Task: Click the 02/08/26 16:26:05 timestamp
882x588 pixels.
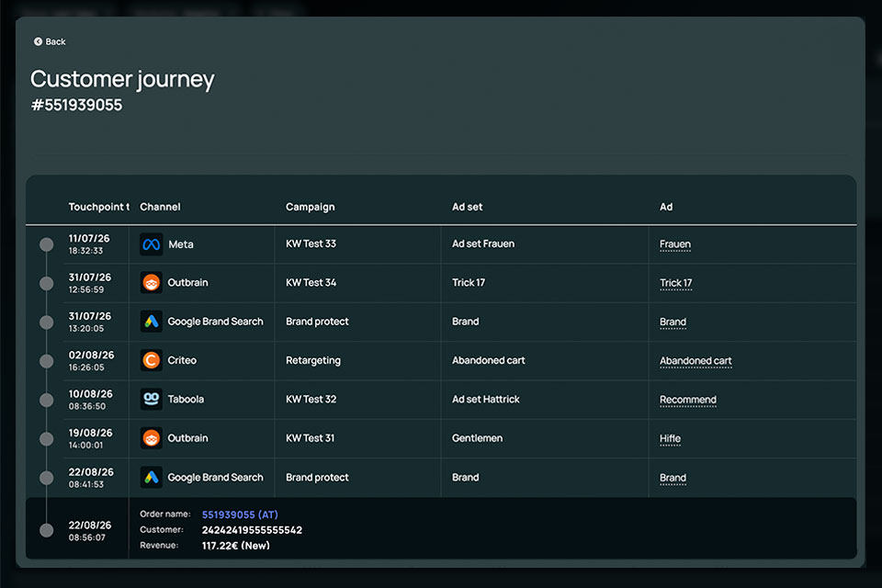Action: [91, 361]
